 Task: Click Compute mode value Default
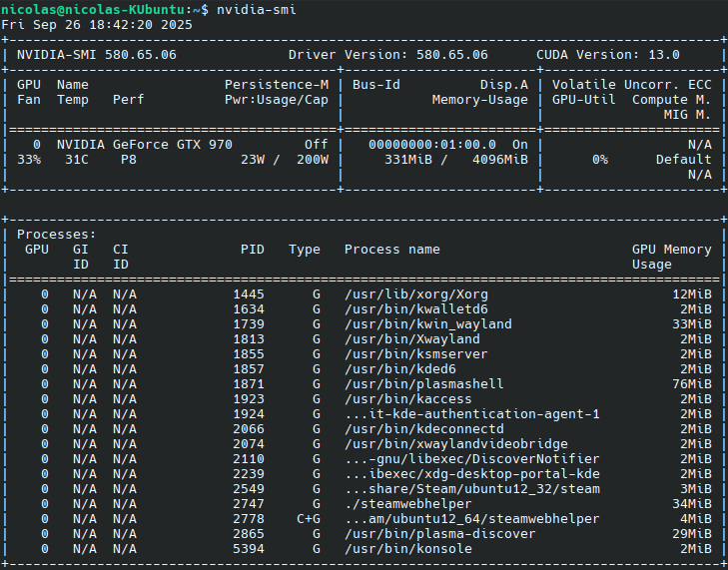[x=683, y=160]
